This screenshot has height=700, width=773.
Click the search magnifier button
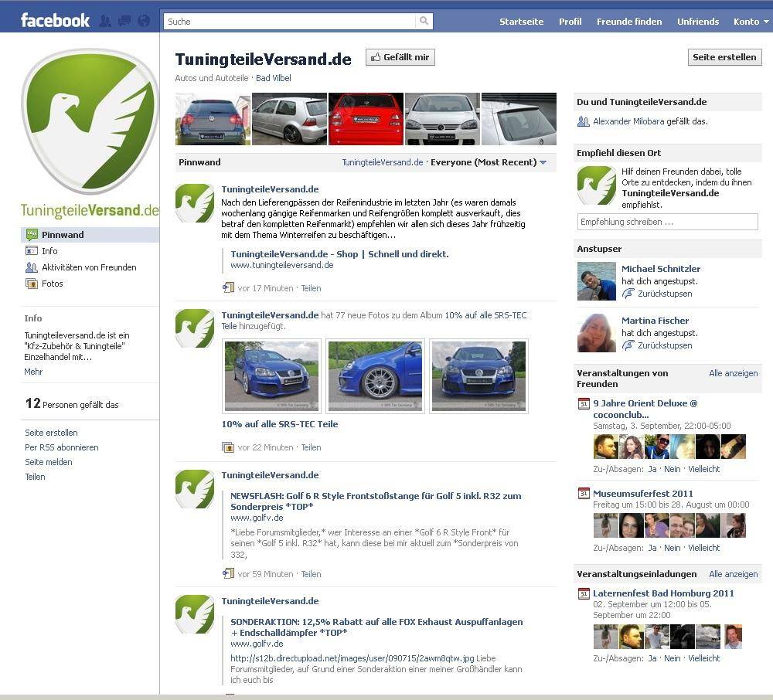pos(424,21)
